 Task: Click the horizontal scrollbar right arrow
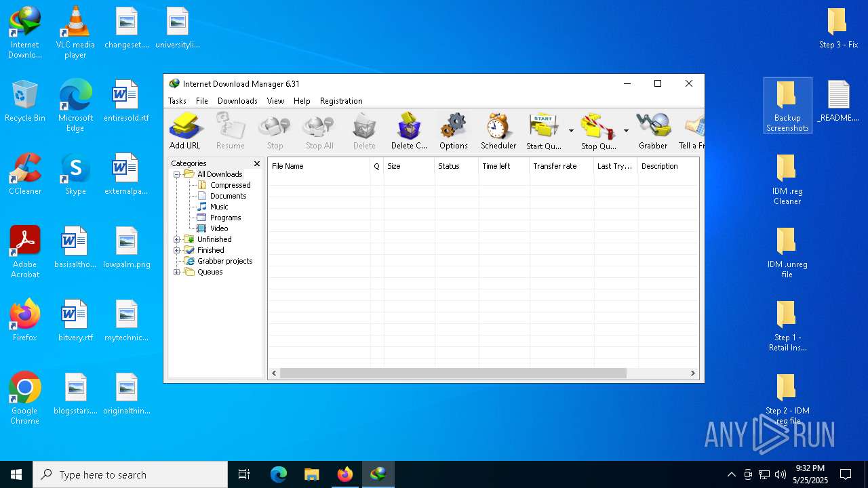tap(692, 373)
